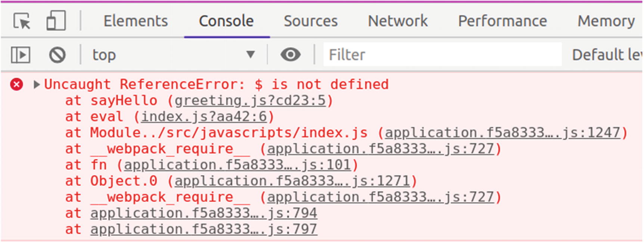
Task: Show the console sidebar panel
Action: (x=21, y=55)
